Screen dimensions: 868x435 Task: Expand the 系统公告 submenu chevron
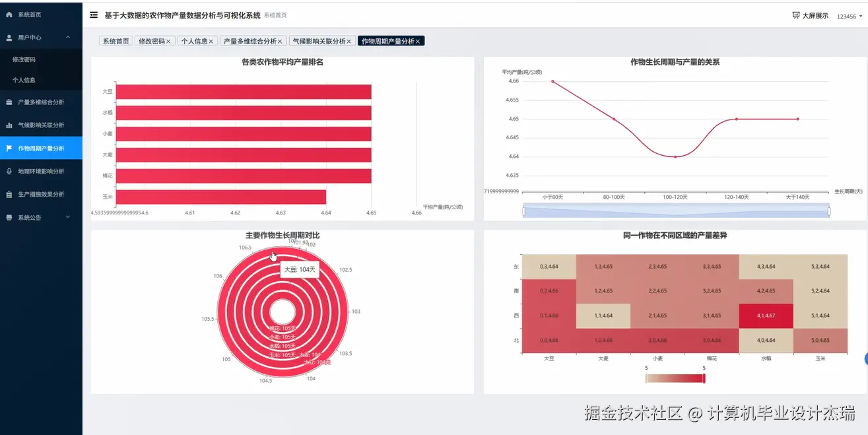pyautogui.click(x=68, y=217)
